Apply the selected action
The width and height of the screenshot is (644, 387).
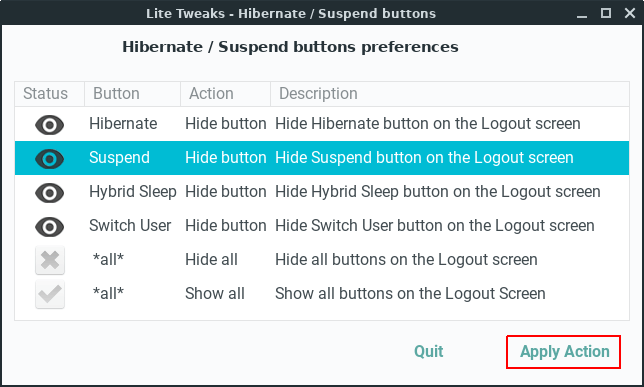click(564, 352)
